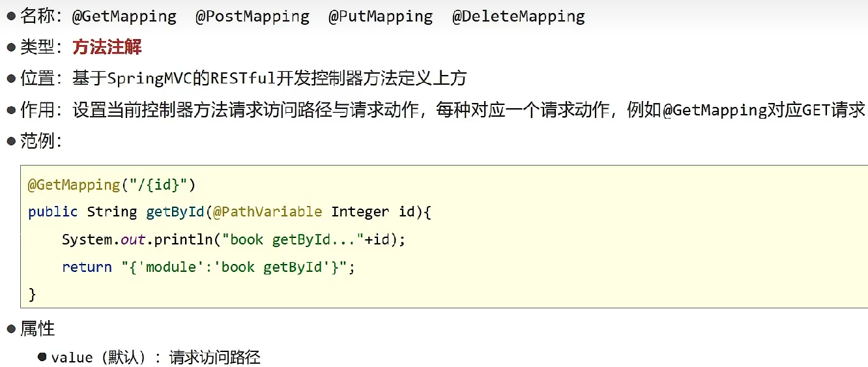This screenshot has height=367, width=868.
Task: Click @PathVariable in the method signature
Action: tap(267, 212)
